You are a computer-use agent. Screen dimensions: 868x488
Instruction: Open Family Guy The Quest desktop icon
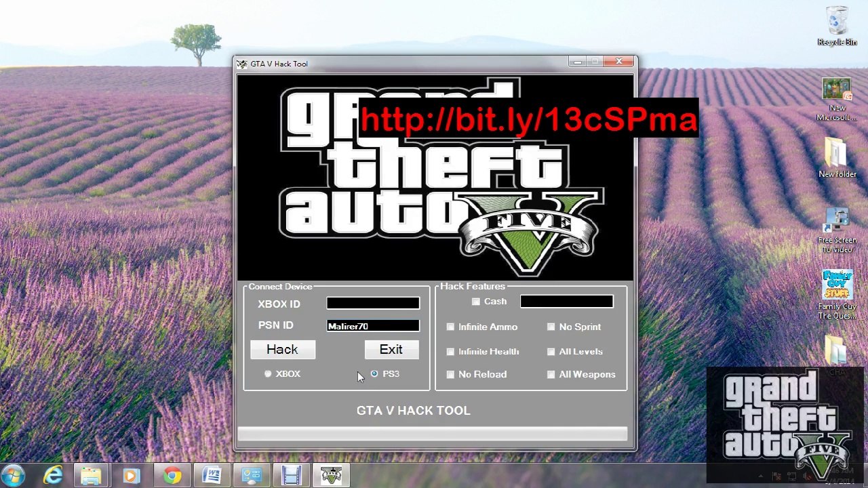coord(837,295)
